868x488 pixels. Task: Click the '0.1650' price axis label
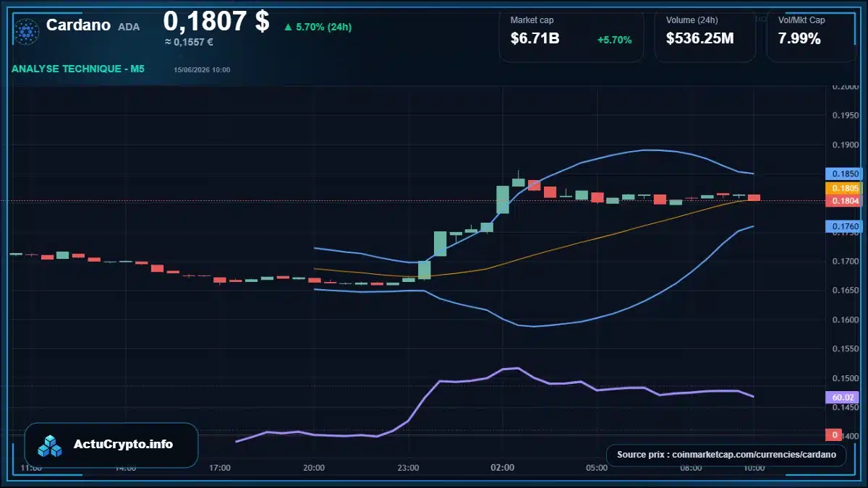point(844,291)
